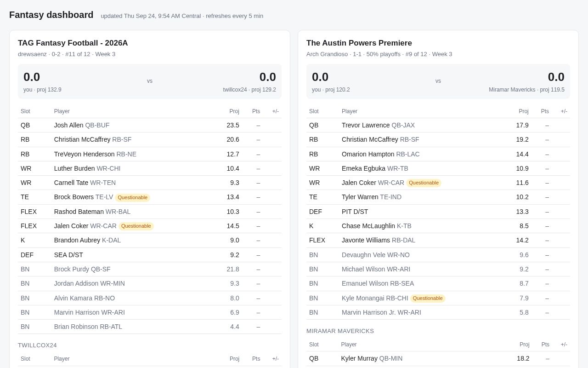Click Alvin Kamara RB-NO
The height and width of the screenshot is (368, 588).
85,298
